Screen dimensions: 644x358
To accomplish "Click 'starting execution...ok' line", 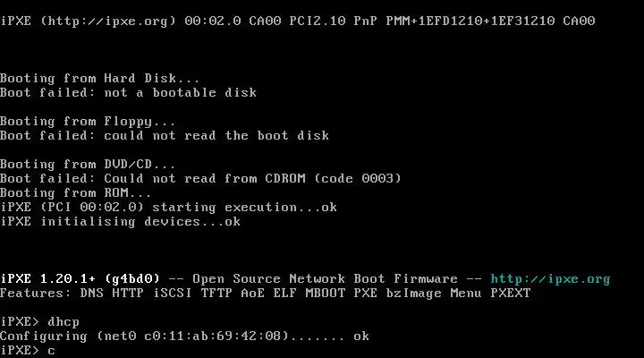I will (244, 208).
